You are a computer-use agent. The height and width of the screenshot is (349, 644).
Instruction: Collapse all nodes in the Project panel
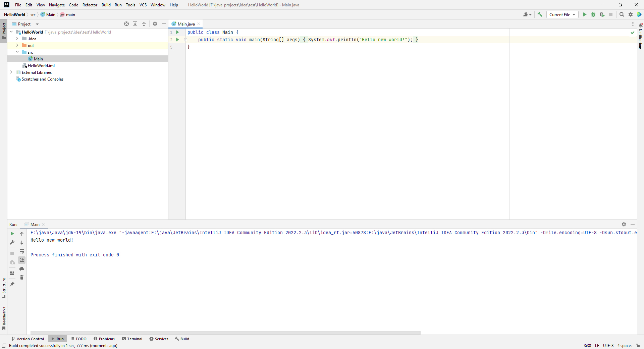click(144, 24)
